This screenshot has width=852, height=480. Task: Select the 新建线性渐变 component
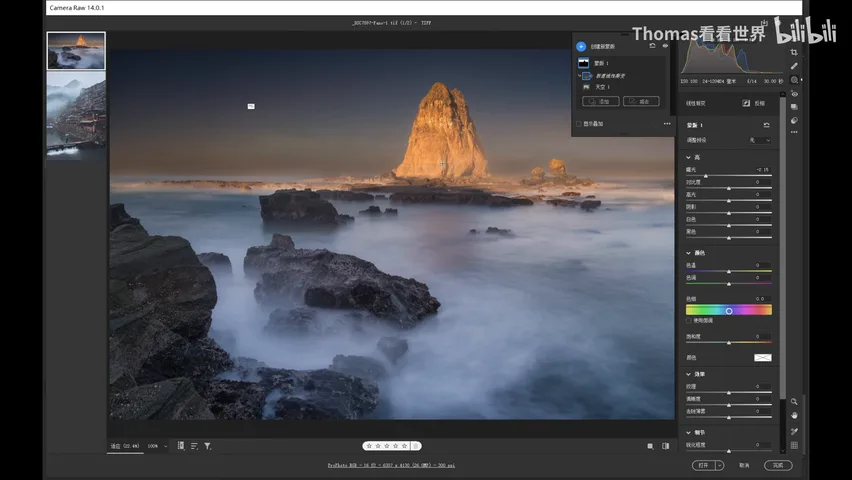(610, 76)
